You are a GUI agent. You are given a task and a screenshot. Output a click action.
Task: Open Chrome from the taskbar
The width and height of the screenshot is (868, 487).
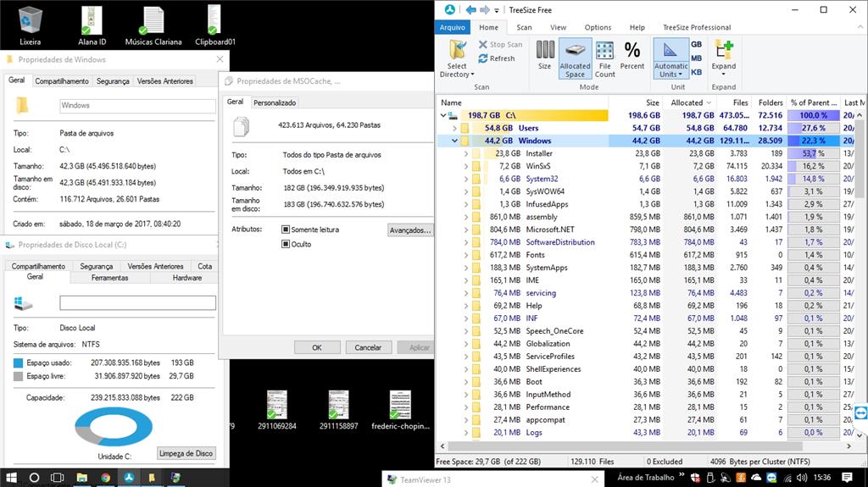105,478
